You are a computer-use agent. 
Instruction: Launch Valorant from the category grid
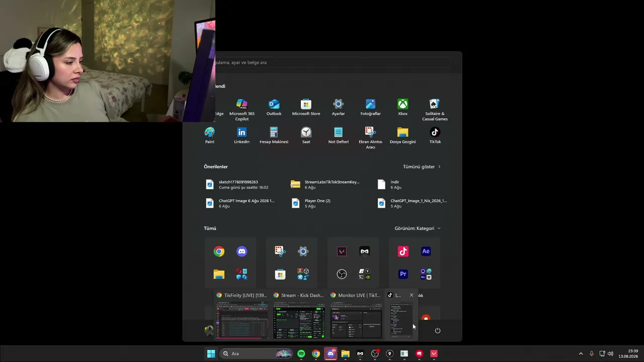(x=342, y=251)
